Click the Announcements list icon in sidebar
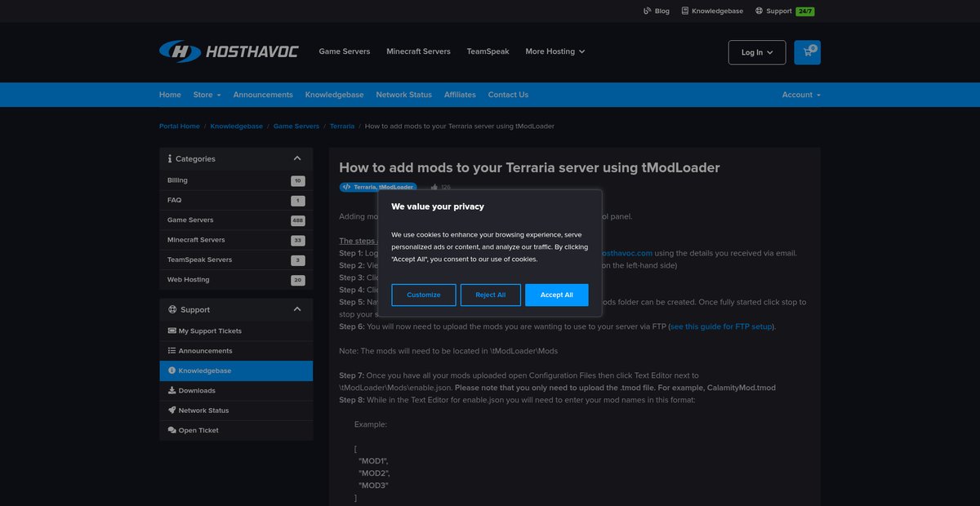Screen dimensions: 980x506 (171, 351)
